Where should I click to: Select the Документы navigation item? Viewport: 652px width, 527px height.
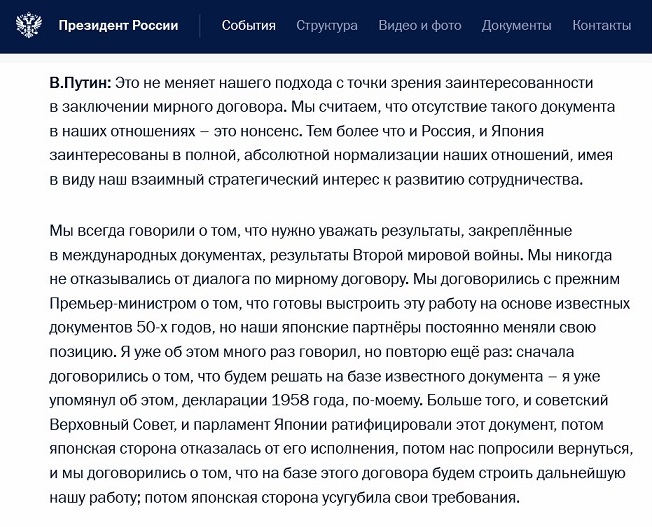(x=516, y=25)
